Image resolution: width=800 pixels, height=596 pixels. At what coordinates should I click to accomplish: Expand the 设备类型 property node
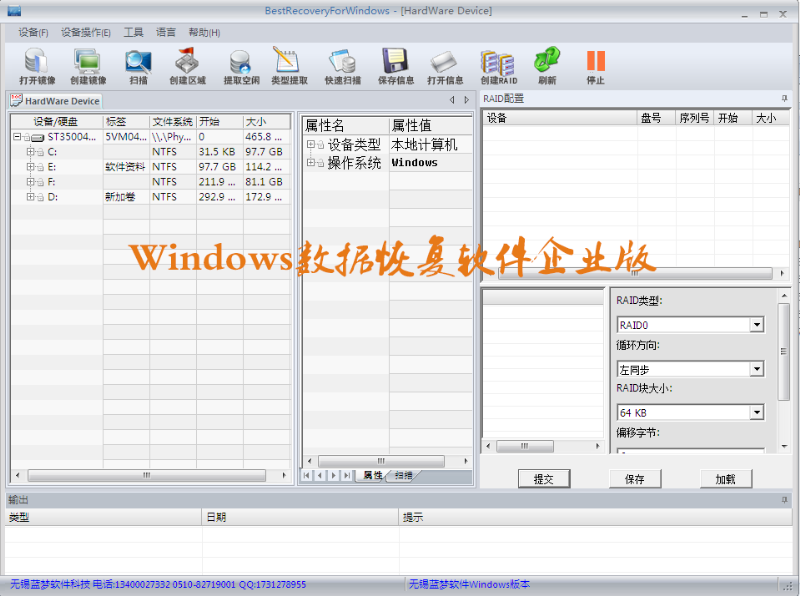[x=311, y=145]
